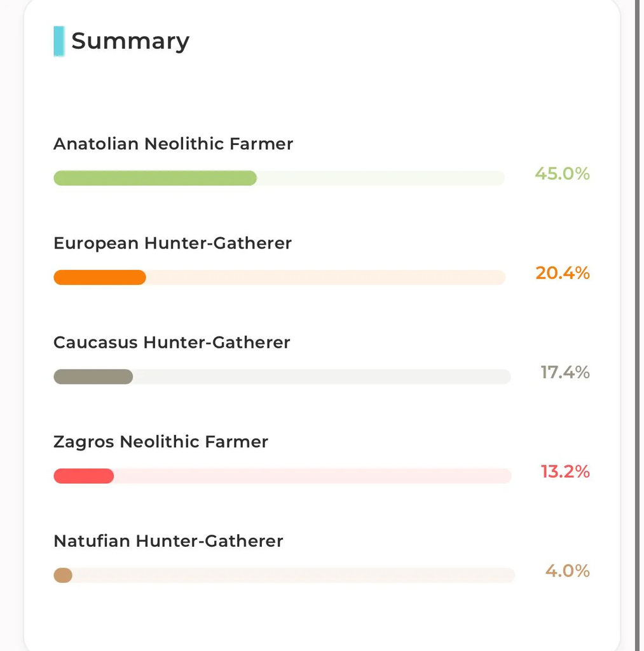Click the teal accent marker beside Summary
This screenshot has width=644, height=651.
tap(59, 41)
